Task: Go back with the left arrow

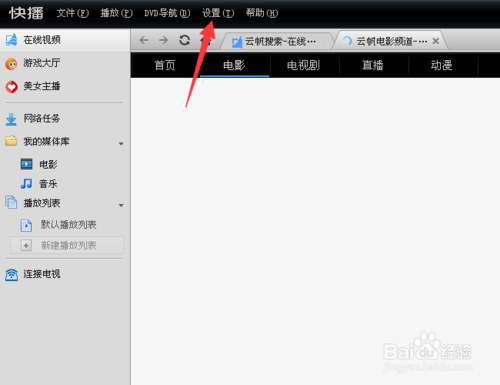Action: [x=144, y=40]
